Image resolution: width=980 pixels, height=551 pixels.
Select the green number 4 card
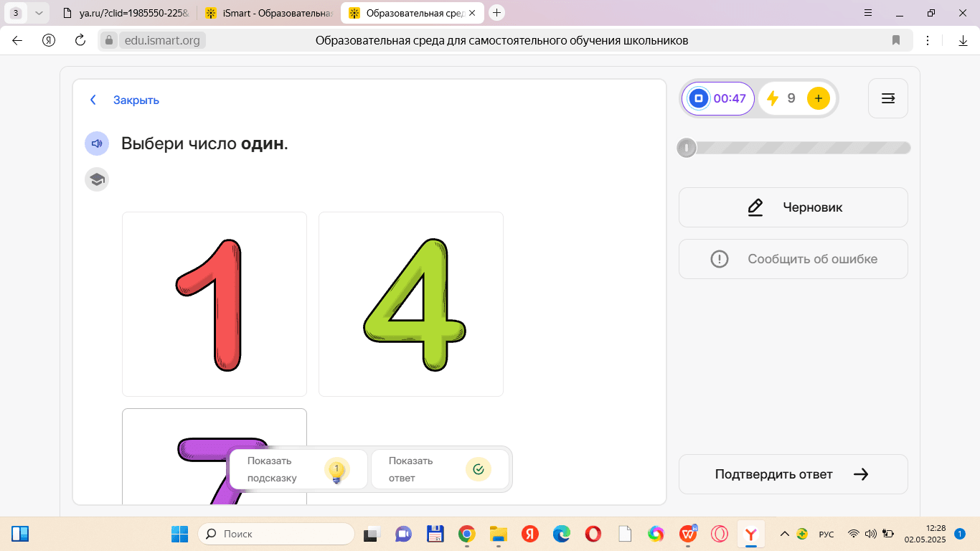point(411,304)
